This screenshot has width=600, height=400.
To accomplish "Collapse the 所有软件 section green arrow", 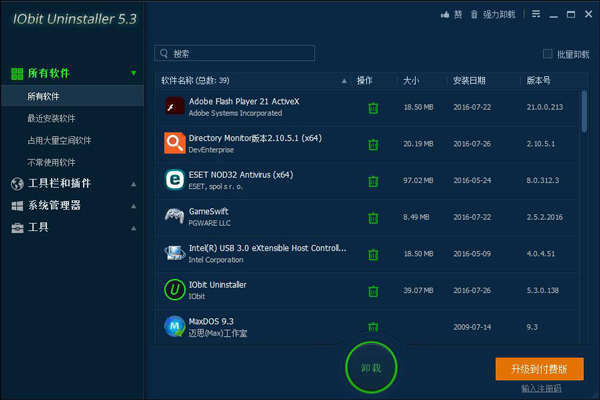I will click(x=134, y=73).
